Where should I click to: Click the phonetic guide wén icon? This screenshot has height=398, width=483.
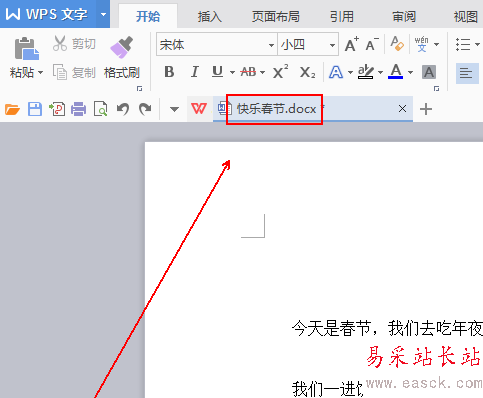421,44
